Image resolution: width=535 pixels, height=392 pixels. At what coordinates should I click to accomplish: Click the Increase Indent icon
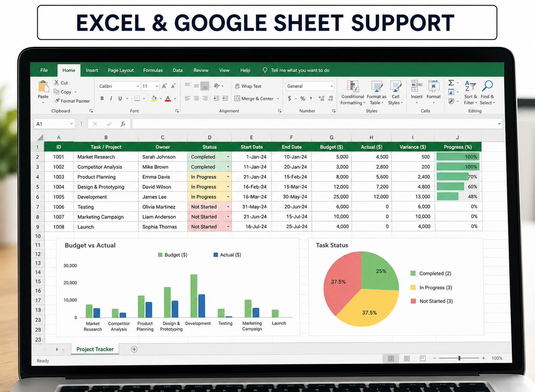pyautogui.click(x=225, y=98)
